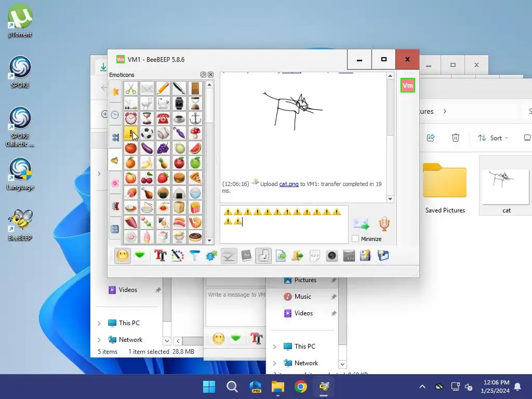The image size is (532, 399).
Task: Expand This PC in front Explorer window
Action: (275, 347)
